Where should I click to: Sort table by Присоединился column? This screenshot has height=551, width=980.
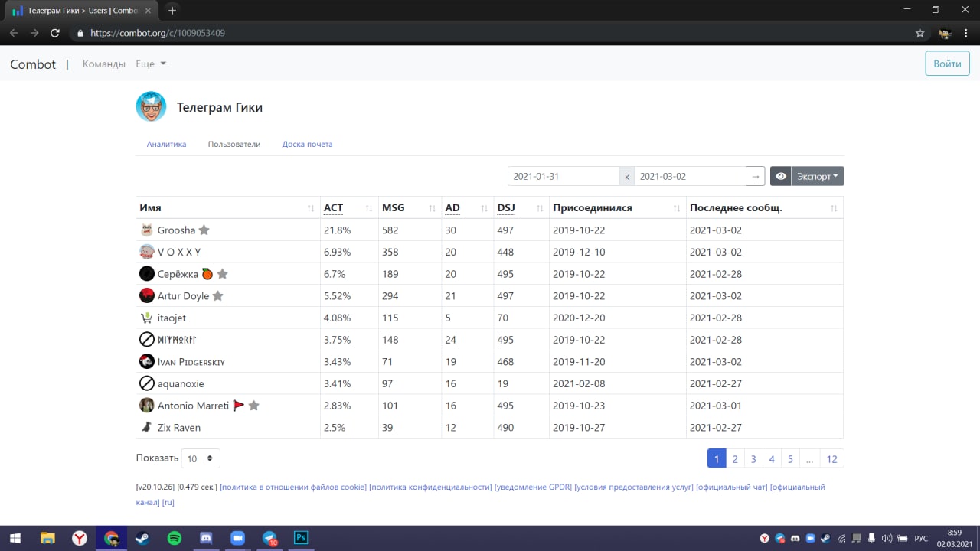point(617,207)
